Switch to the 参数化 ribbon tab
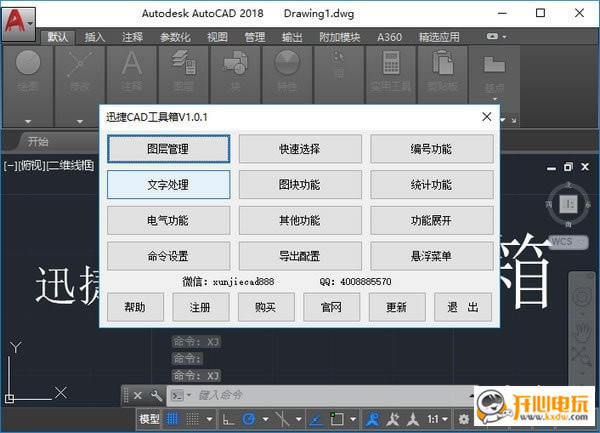The width and height of the screenshot is (600, 433). [175, 37]
